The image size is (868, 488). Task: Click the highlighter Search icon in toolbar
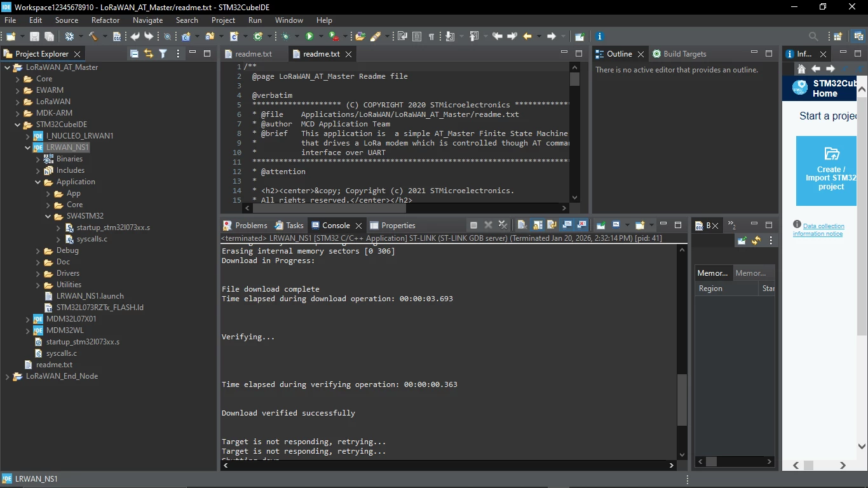click(x=376, y=36)
